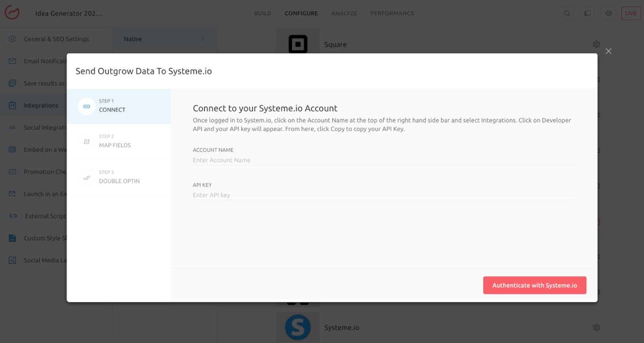Click the Account Name input field
This screenshot has height=343, width=644.
pos(384,160)
